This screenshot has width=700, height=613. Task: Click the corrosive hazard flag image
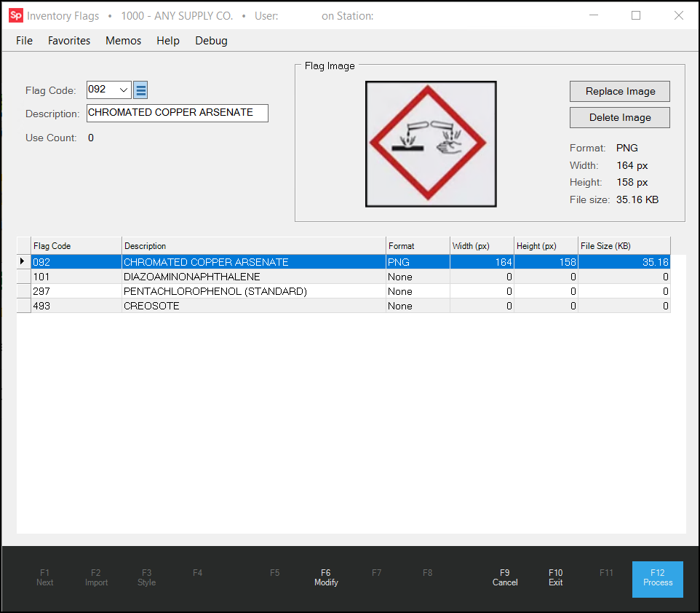(x=431, y=144)
